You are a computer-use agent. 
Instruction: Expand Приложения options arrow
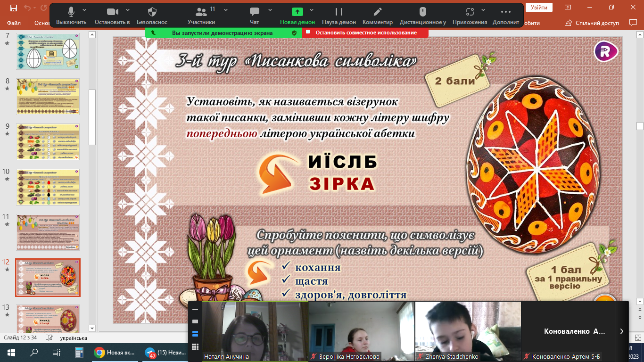[484, 10]
